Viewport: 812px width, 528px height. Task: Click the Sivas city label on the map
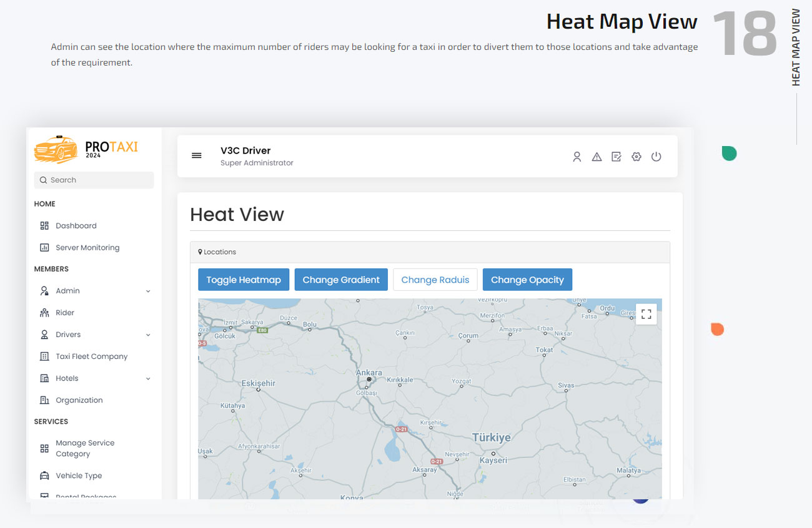[x=566, y=385]
